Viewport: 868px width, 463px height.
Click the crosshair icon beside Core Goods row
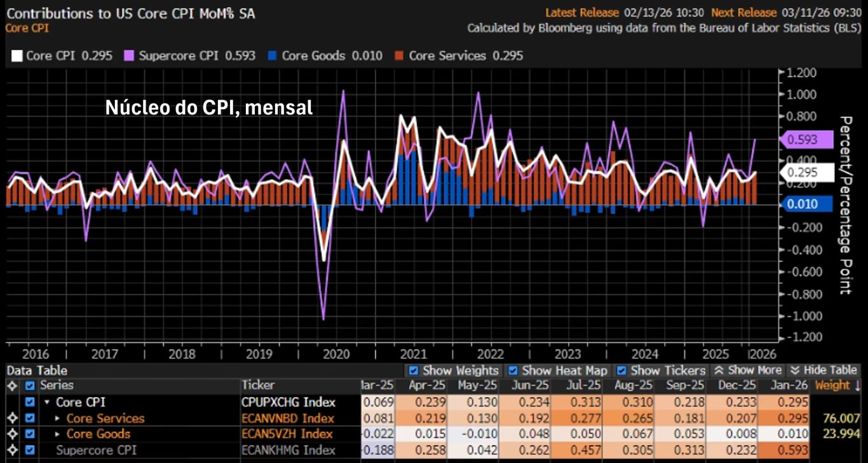coord(11,434)
